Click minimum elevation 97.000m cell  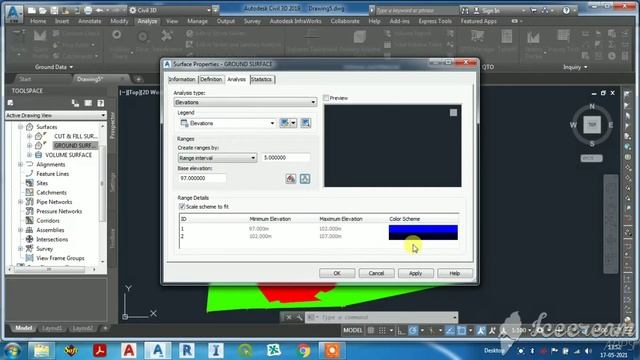(x=260, y=229)
